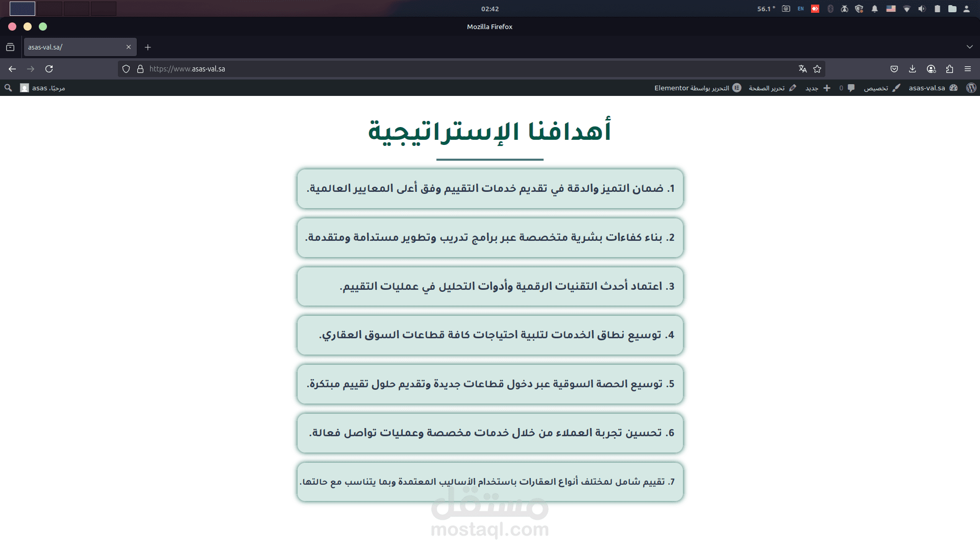Open the Firefox account icon
980x551 pixels.
(x=931, y=69)
